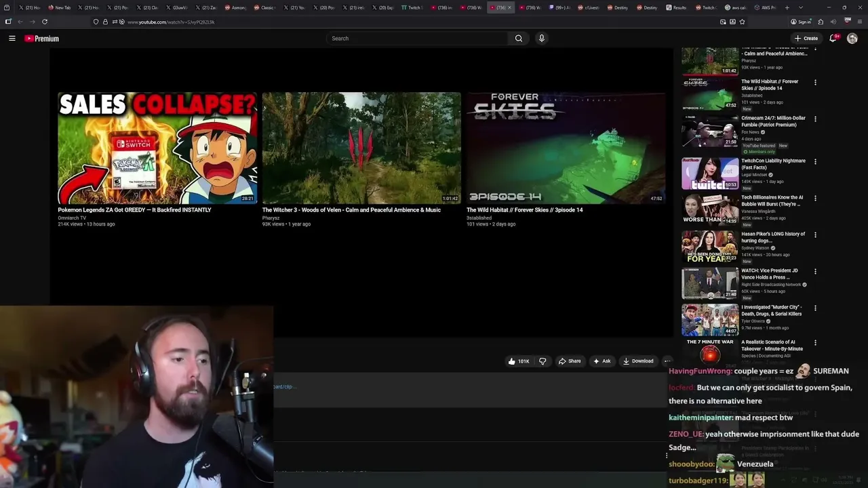Open options menu for AI Takeover video
The image size is (868, 488).
click(x=815, y=344)
